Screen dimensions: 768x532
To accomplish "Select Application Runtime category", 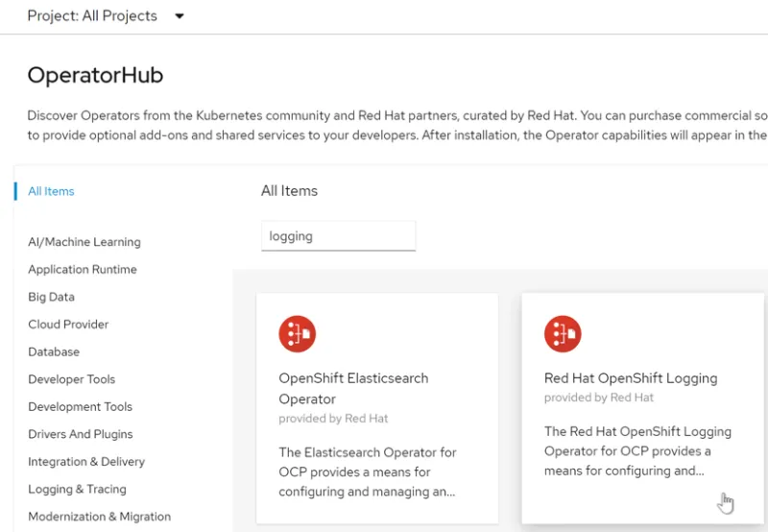I will (x=83, y=270).
